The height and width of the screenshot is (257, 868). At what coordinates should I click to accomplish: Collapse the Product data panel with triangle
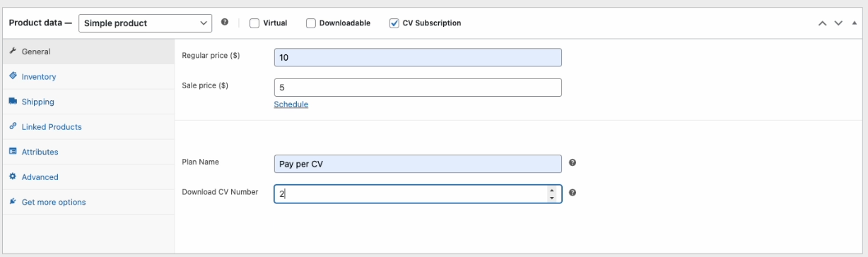(854, 23)
